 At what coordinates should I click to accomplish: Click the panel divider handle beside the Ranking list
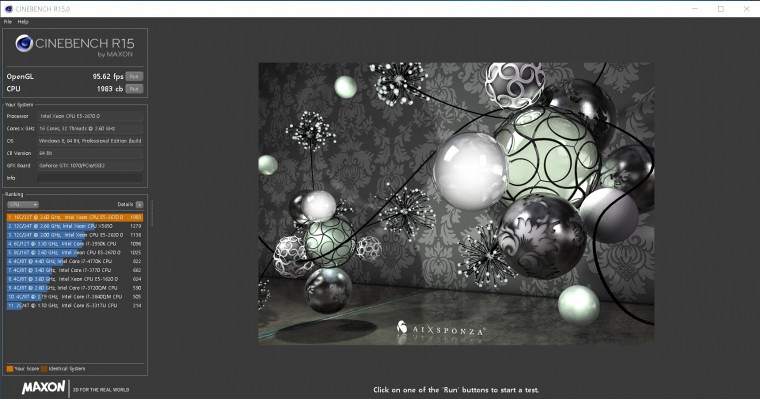point(152,213)
